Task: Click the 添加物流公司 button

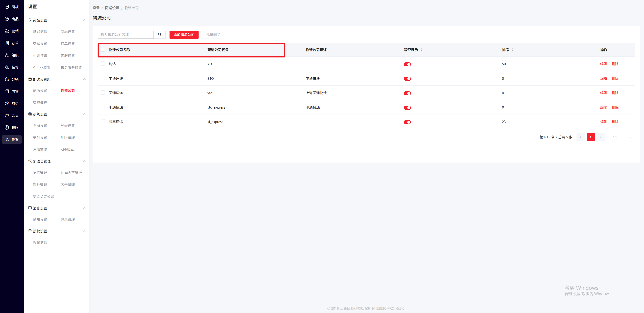Action: coord(184,35)
